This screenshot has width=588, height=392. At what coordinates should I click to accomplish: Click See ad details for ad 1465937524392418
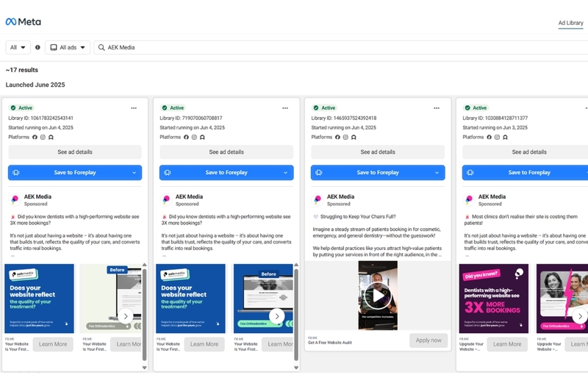click(x=378, y=152)
